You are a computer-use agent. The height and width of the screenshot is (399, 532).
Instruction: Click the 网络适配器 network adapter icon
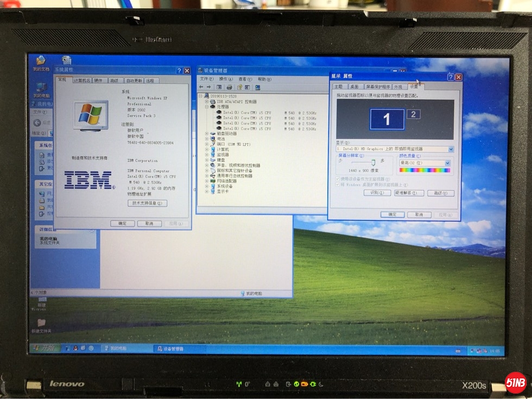(x=213, y=181)
